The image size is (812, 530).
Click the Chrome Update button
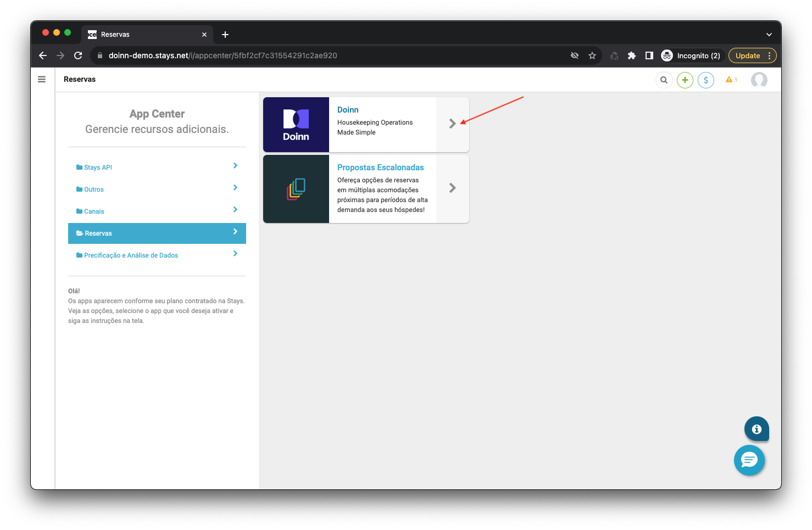pyautogui.click(x=748, y=55)
